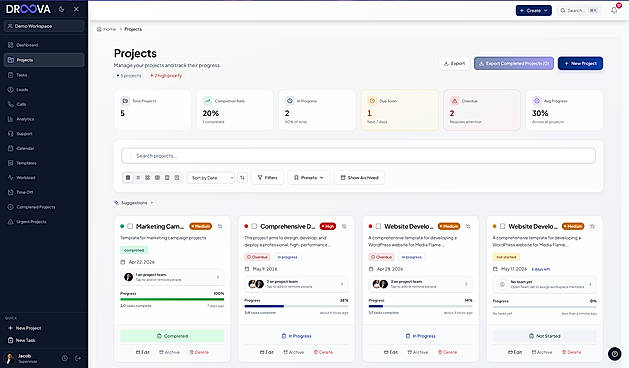Click the Marketing Cam... progress bar
This screenshot has width=629, height=368.
coord(172,299)
